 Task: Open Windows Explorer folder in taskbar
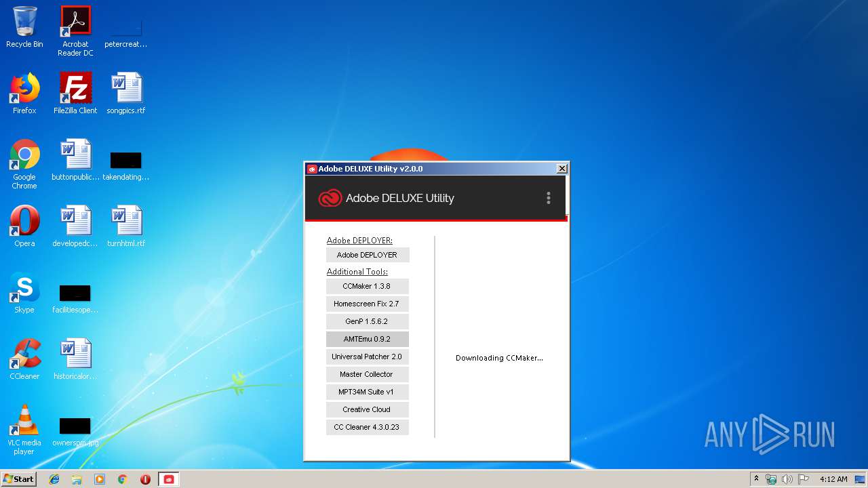coord(77,479)
